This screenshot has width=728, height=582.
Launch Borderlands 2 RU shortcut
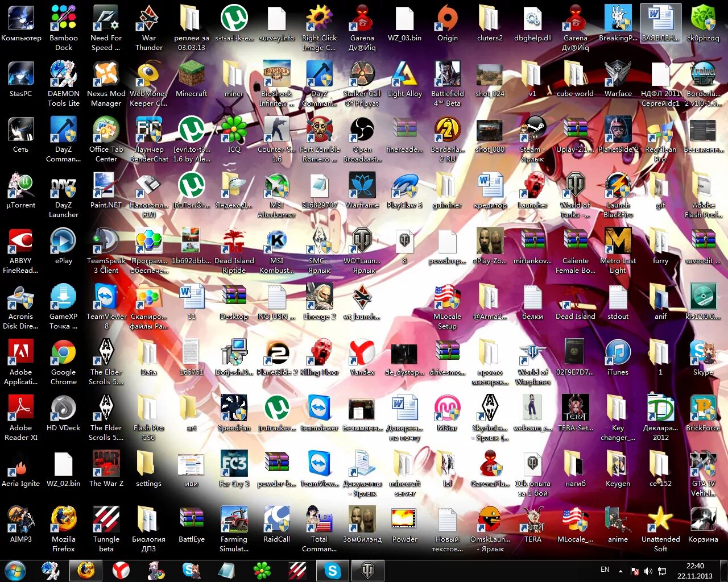448,139
